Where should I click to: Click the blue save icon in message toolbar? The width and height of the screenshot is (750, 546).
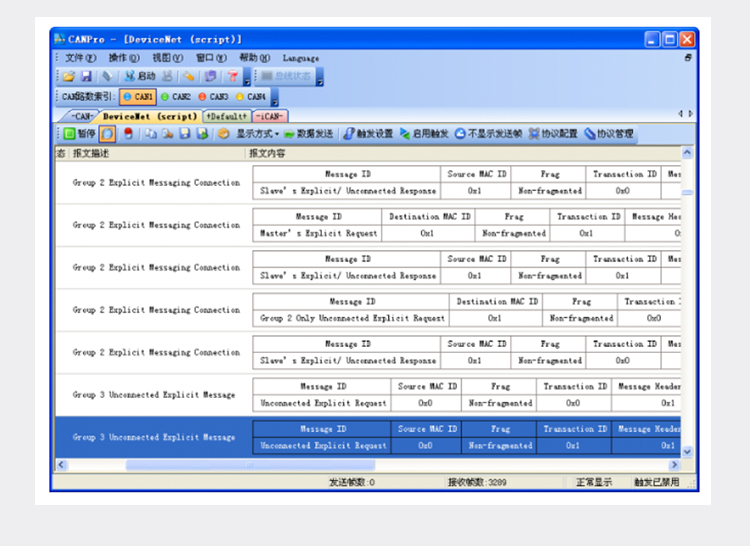(x=185, y=134)
